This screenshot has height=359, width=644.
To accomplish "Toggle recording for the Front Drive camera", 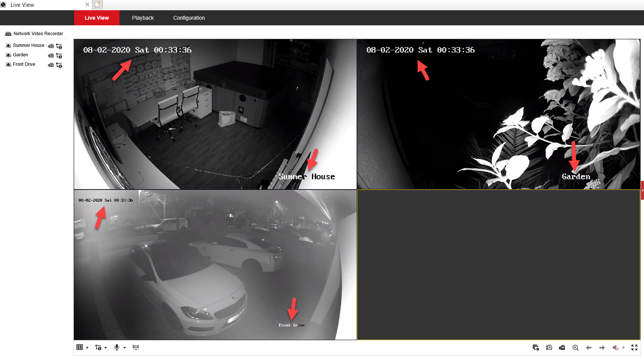I will pyautogui.click(x=51, y=65).
